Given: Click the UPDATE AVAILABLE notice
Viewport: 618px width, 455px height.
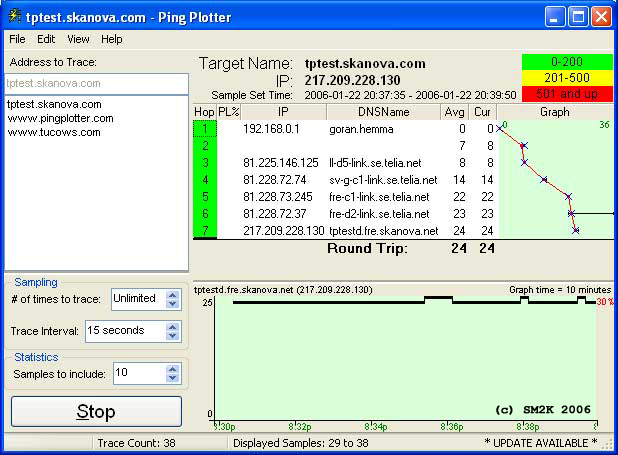Looking at the screenshot, I should 541,443.
